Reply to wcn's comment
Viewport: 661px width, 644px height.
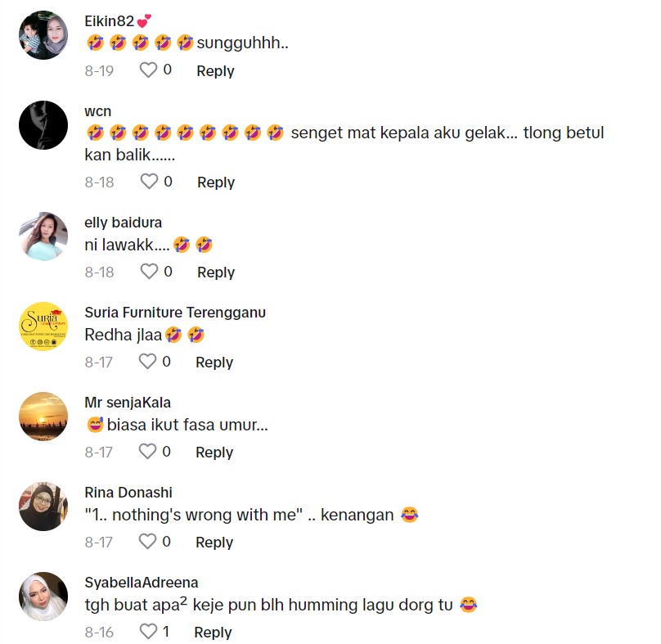click(216, 182)
